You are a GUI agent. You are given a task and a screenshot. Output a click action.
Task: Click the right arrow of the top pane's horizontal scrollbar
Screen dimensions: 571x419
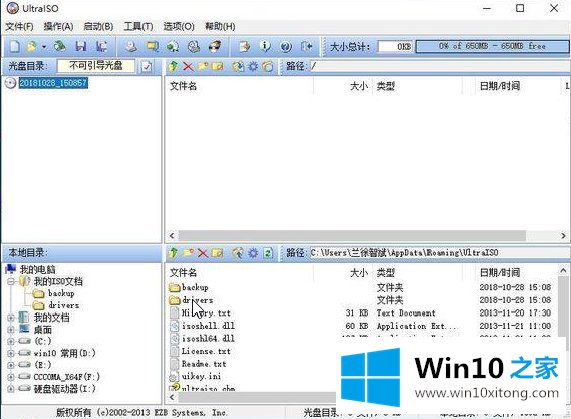click(563, 236)
